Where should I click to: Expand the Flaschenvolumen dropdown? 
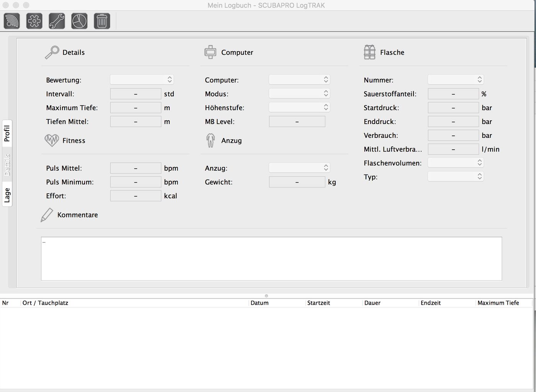456,163
